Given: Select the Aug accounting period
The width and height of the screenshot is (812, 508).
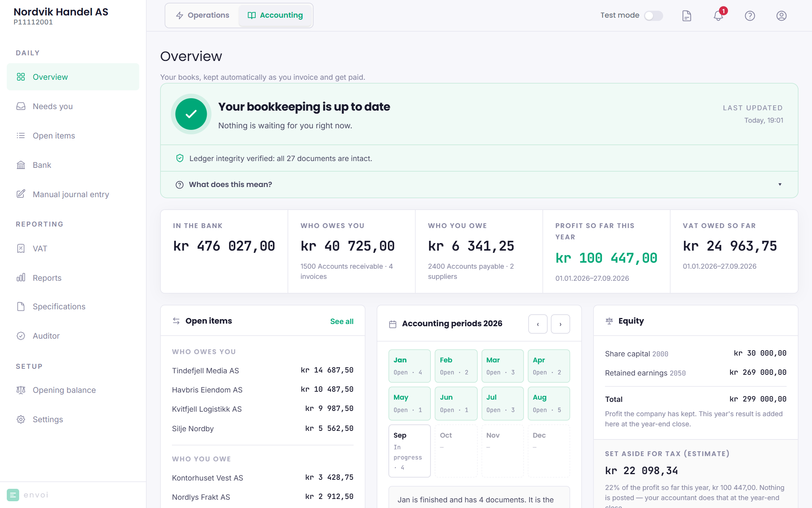Looking at the screenshot, I should pos(549,403).
